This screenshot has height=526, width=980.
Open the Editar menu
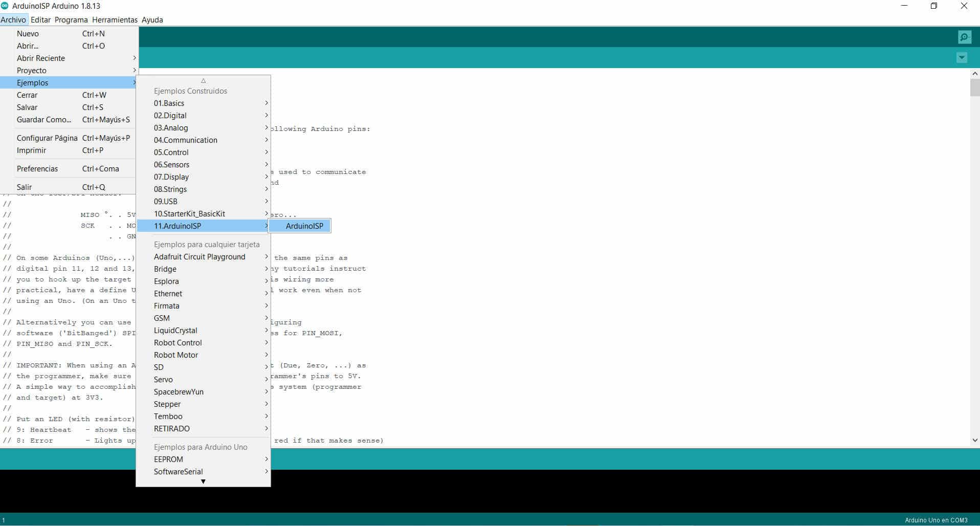[x=40, y=20]
